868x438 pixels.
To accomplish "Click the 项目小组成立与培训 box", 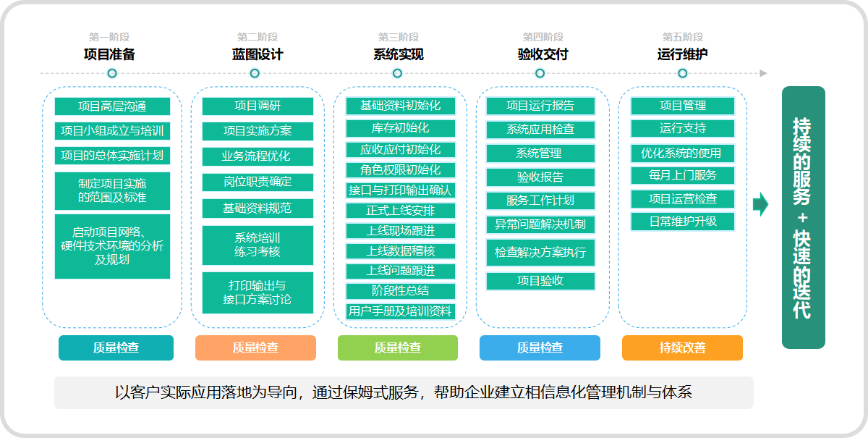I will coord(112,131).
